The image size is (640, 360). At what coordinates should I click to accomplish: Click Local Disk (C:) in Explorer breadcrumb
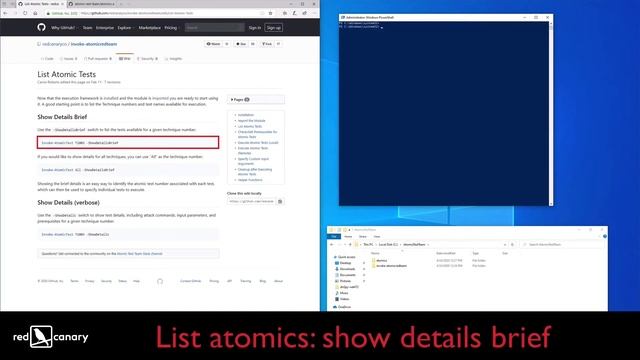(x=388, y=244)
